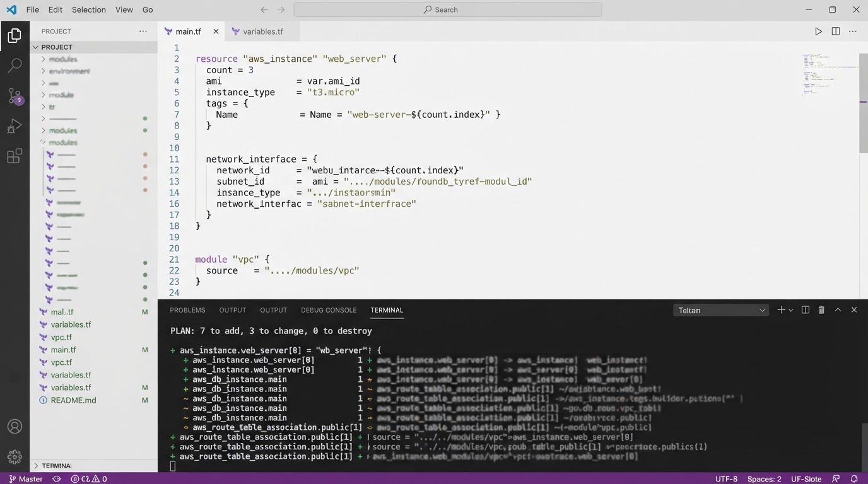868x484 pixels.
Task: Click the UTF-8 encoding status item
Action: pyautogui.click(x=726, y=478)
